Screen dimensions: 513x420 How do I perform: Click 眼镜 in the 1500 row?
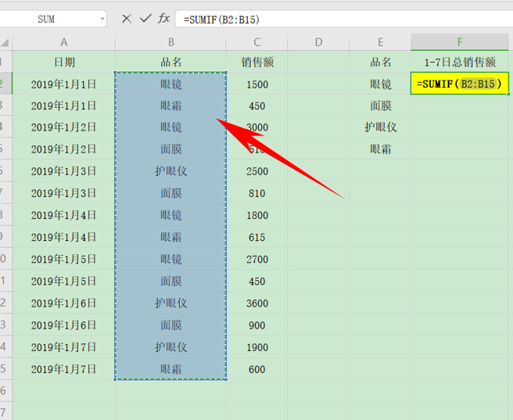click(x=170, y=84)
